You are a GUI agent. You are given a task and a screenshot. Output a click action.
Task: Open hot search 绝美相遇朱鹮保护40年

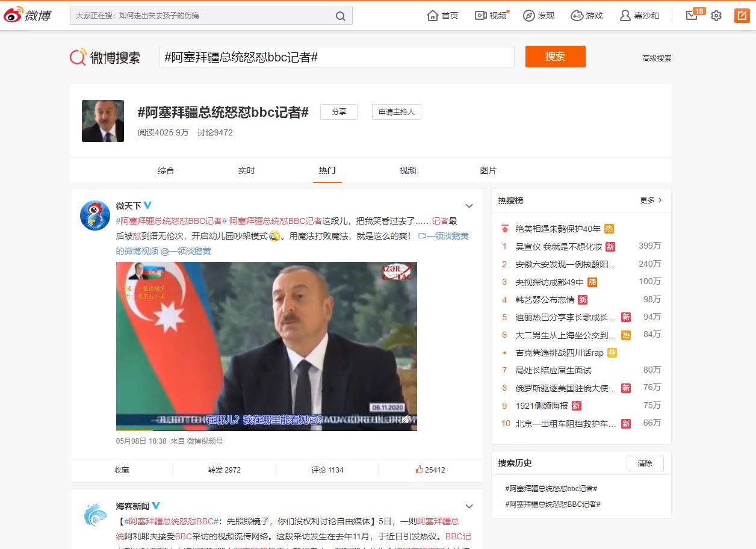[x=558, y=229]
